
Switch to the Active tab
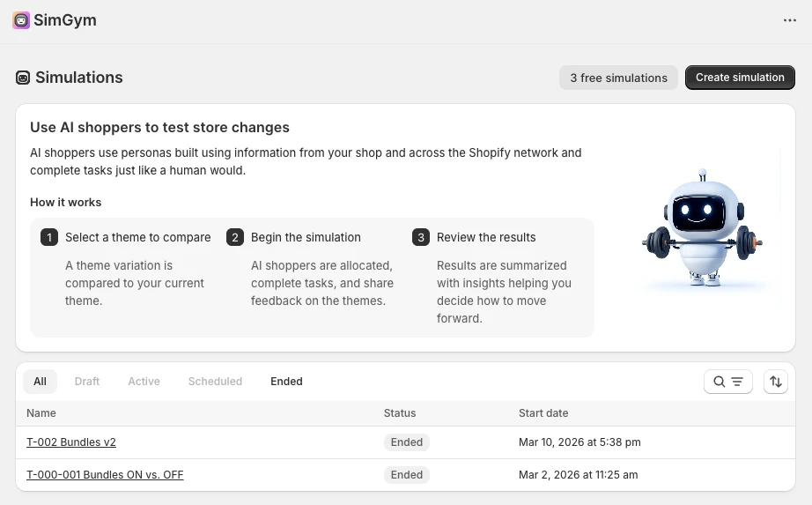click(x=144, y=382)
